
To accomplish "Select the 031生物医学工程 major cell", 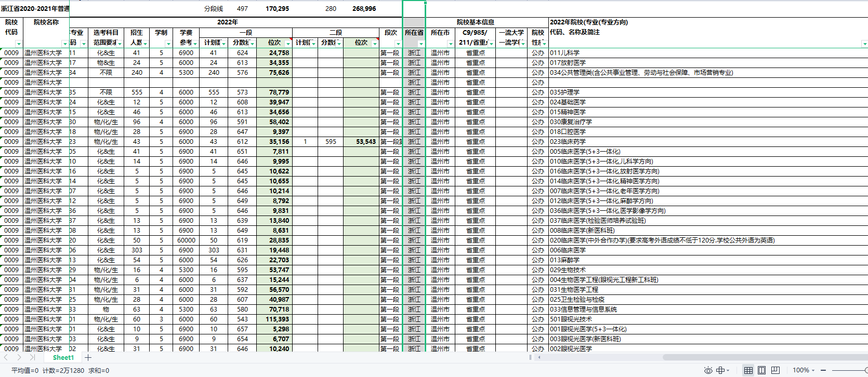I will pyautogui.click(x=708, y=290).
